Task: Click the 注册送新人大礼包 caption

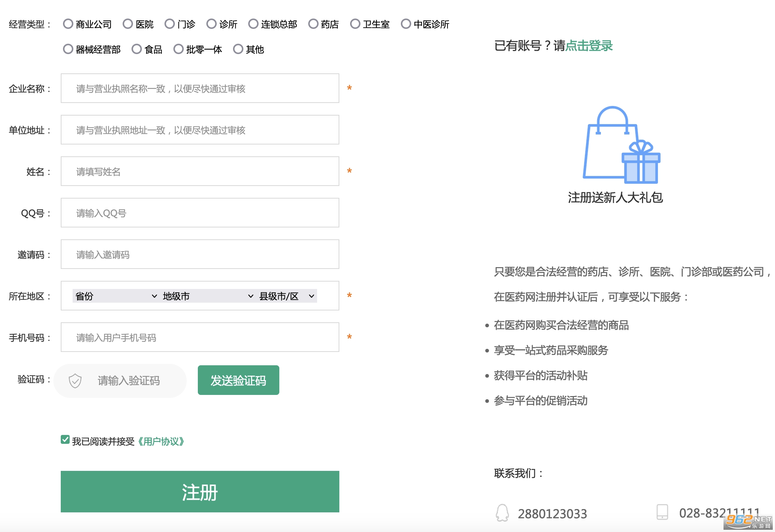Action: click(x=615, y=197)
